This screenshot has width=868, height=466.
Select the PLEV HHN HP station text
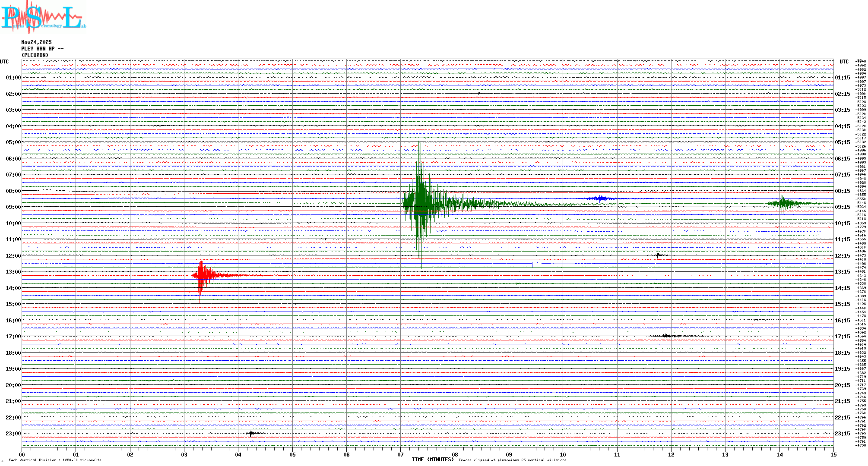[42, 49]
